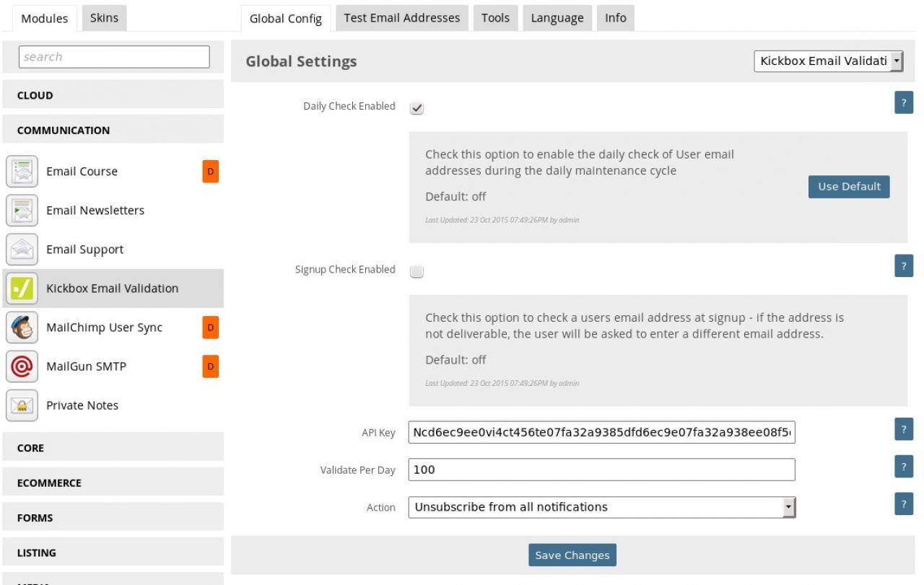Image resolution: width=924 pixels, height=585 pixels.
Task: Click the MailGun SMTP target icon
Action: 22,366
